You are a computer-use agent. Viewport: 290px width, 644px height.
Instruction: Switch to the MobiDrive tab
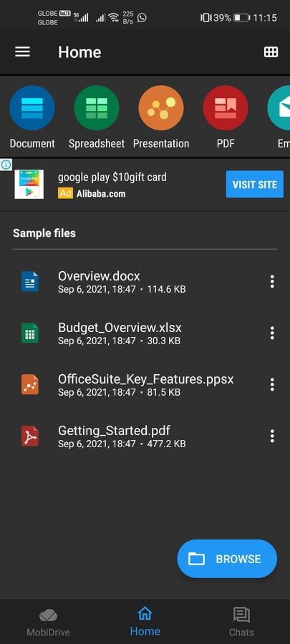coord(49,622)
